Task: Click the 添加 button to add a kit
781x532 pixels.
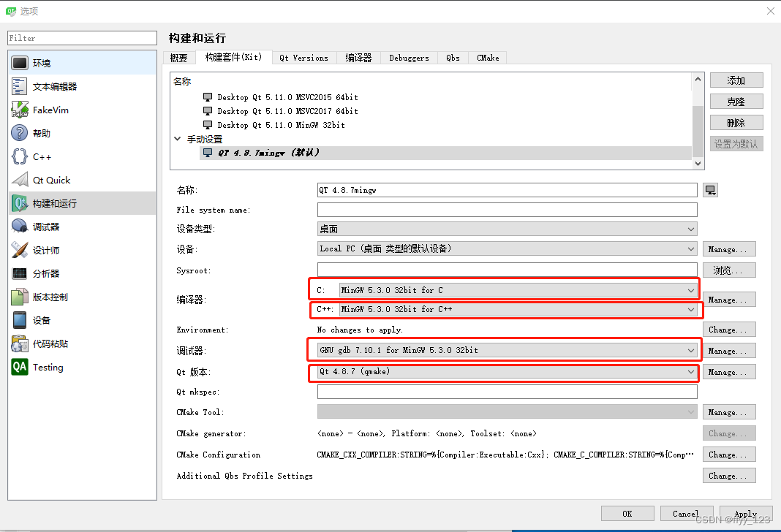Action: point(736,80)
